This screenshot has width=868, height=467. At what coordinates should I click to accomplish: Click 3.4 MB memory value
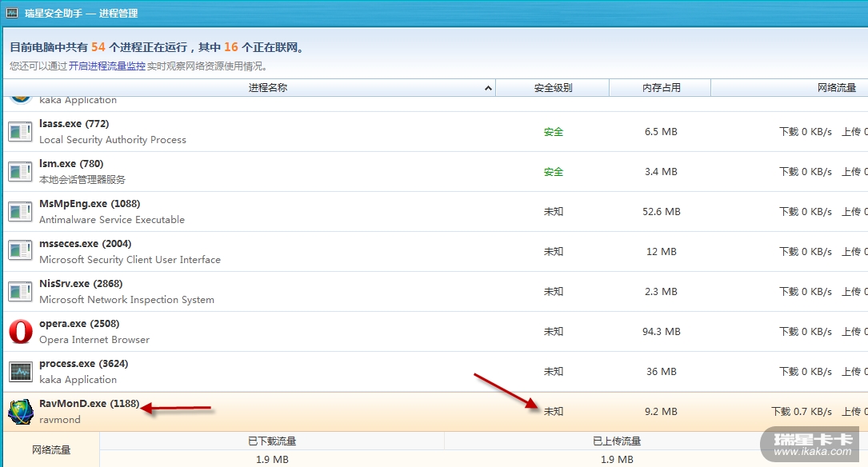[661, 172]
